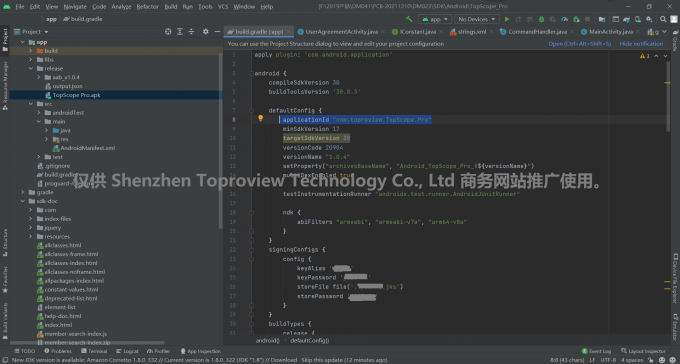This screenshot has height=364, width=680.
Task: Click the grey Stop square icon
Action: [587, 19]
